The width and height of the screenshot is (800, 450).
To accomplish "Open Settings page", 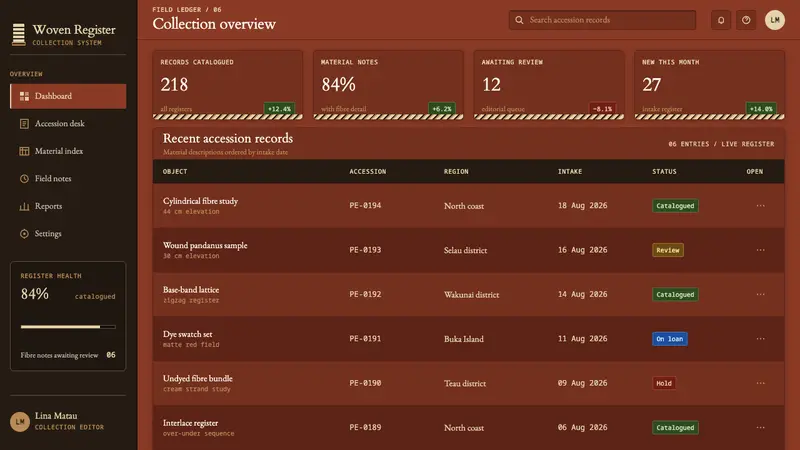I will (68, 234).
